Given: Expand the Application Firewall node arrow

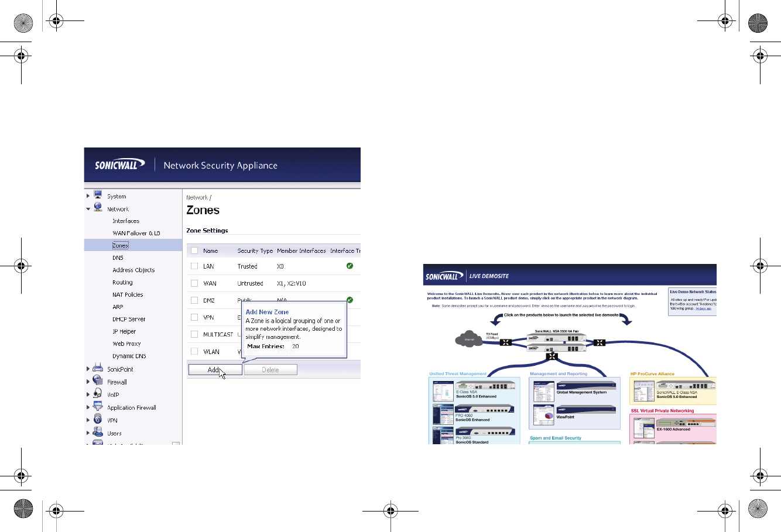Looking at the screenshot, I should tap(88, 407).
